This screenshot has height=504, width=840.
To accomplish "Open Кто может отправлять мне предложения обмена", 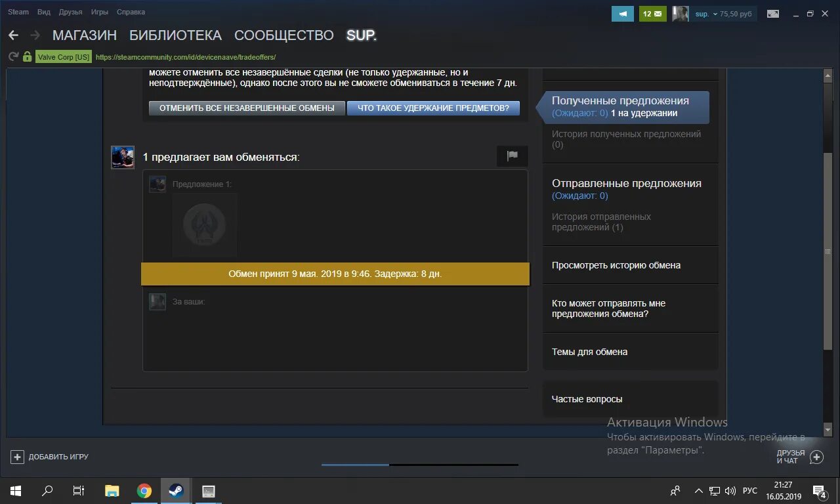I will (608, 308).
